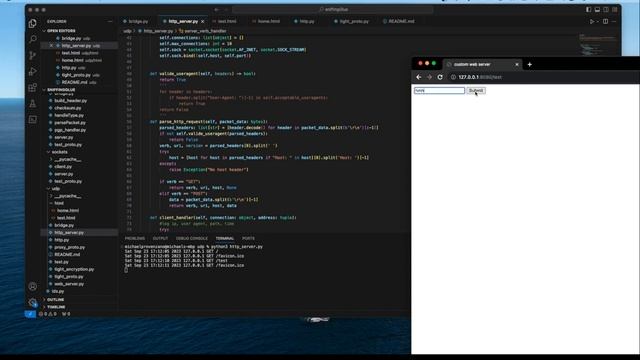Open editor More Actions ellipsis
640x360 pixels.
pos(614,21)
